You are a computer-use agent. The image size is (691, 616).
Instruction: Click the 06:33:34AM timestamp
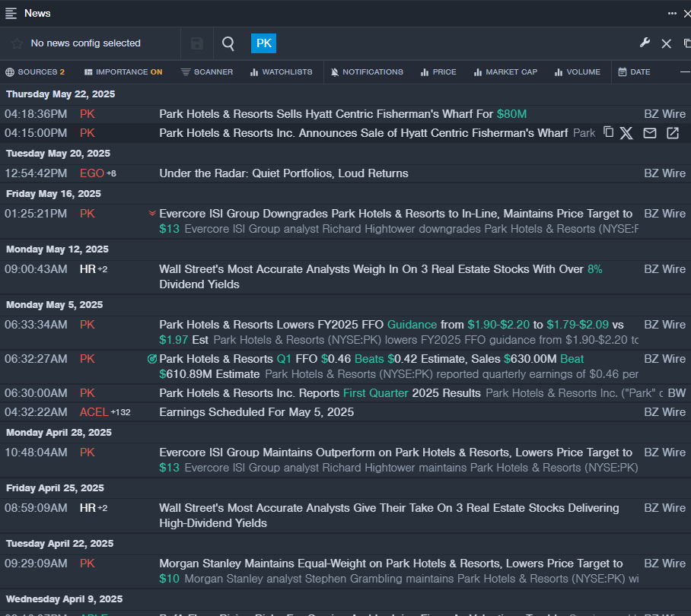coord(36,325)
